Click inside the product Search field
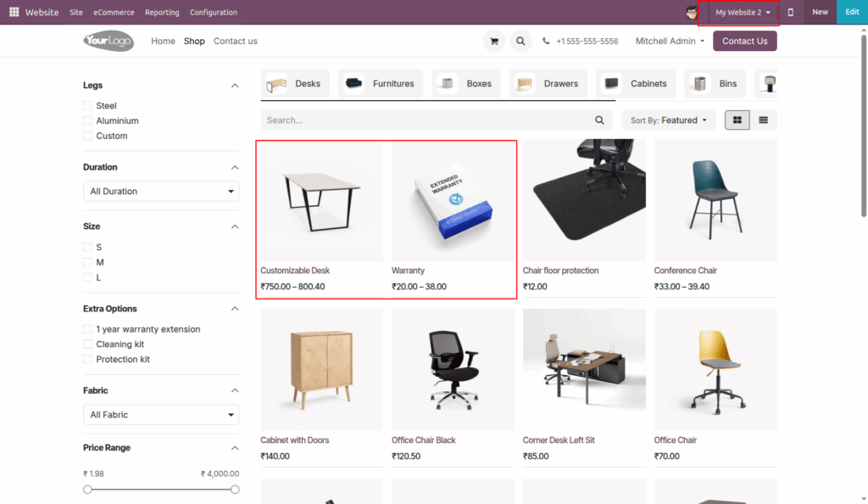Viewport: 868px width, 504px height. click(x=424, y=120)
